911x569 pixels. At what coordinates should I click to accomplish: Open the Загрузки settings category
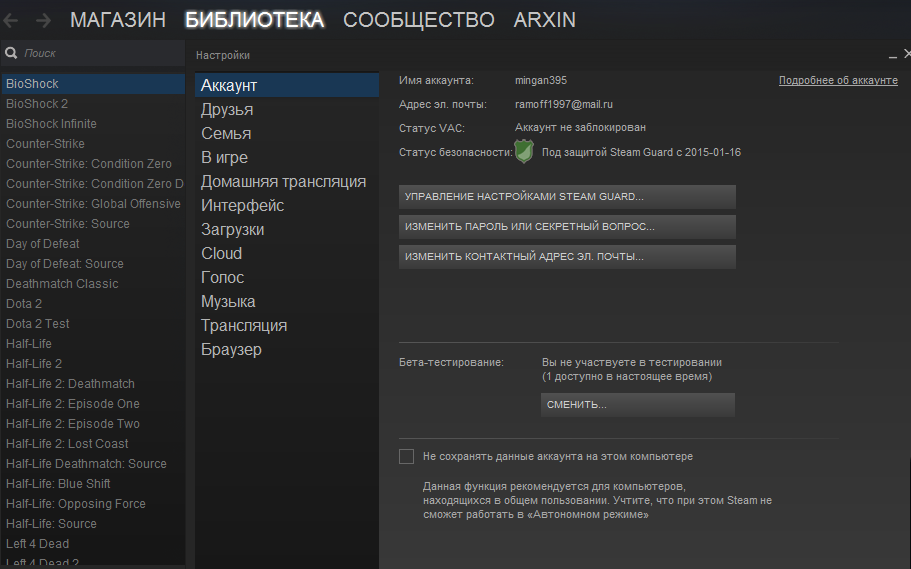point(287,230)
